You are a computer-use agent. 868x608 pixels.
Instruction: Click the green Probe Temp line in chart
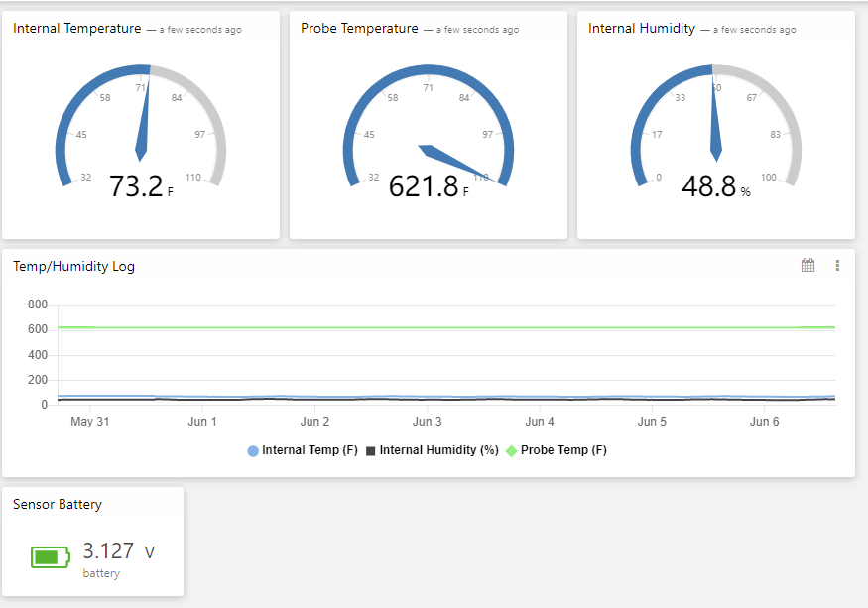pos(446,328)
